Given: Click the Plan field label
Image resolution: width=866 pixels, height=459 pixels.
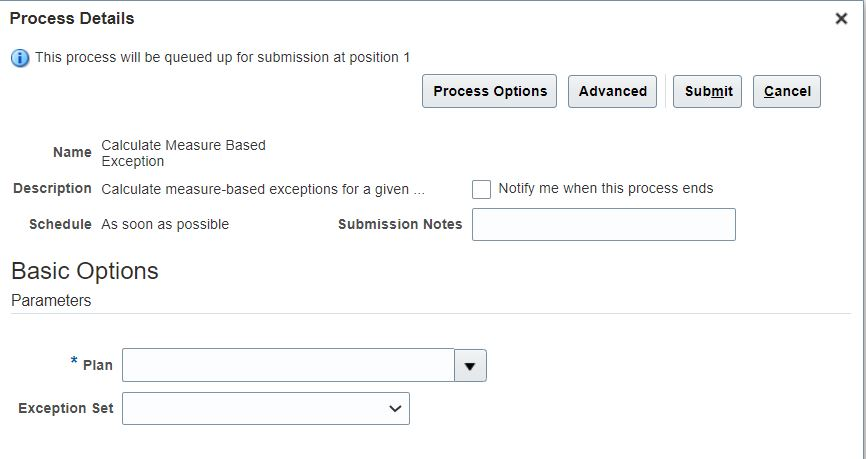Looking at the screenshot, I should [x=98, y=365].
